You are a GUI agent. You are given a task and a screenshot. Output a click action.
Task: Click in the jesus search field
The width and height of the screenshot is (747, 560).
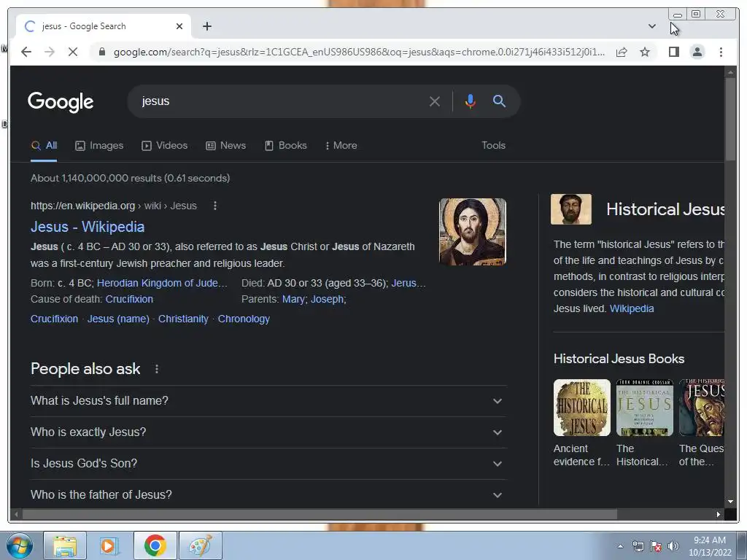(281, 101)
